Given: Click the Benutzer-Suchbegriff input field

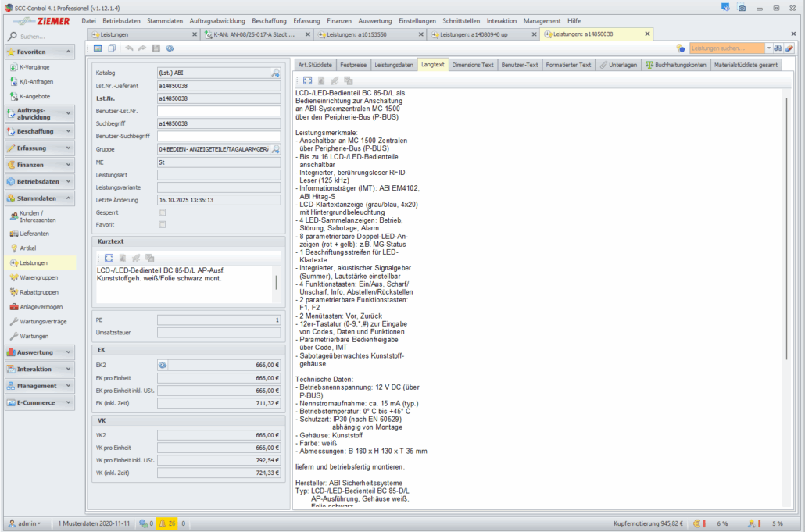Looking at the screenshot, I should [x=219, y=136].
